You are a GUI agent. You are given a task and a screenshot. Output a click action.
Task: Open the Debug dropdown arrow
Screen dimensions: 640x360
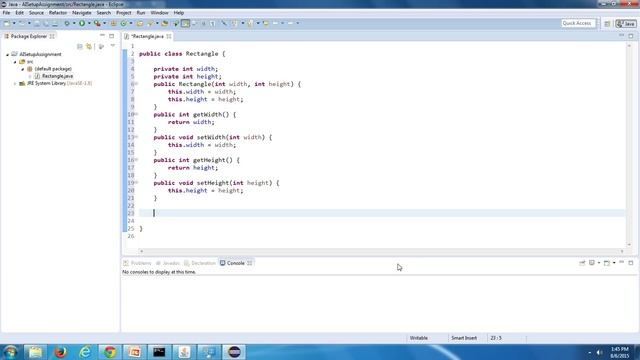pos(74,23)
